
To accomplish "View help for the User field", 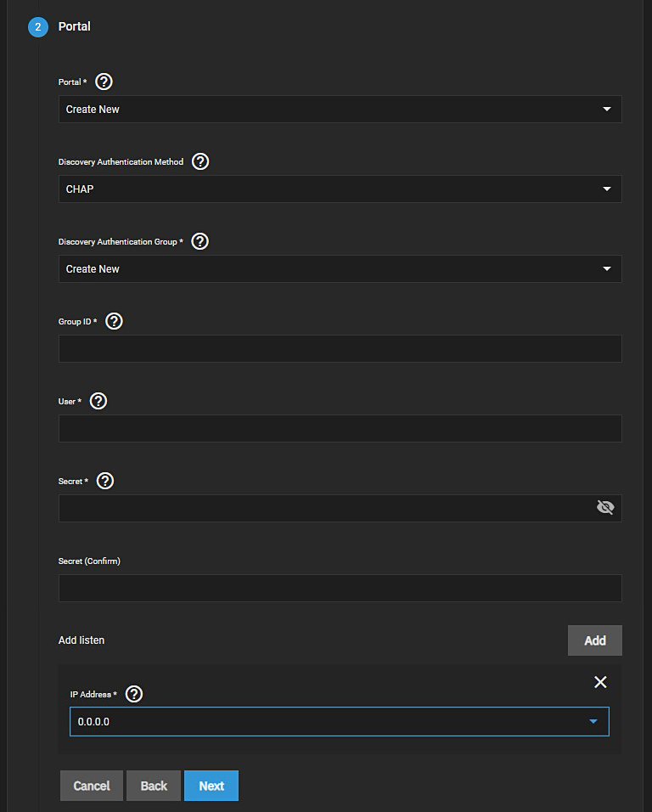I will (98, 401).
